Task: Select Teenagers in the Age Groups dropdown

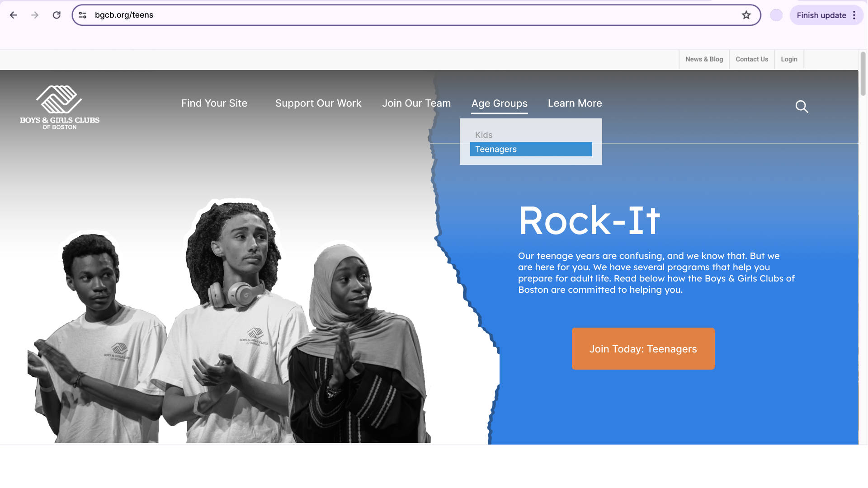Action: 531,149
